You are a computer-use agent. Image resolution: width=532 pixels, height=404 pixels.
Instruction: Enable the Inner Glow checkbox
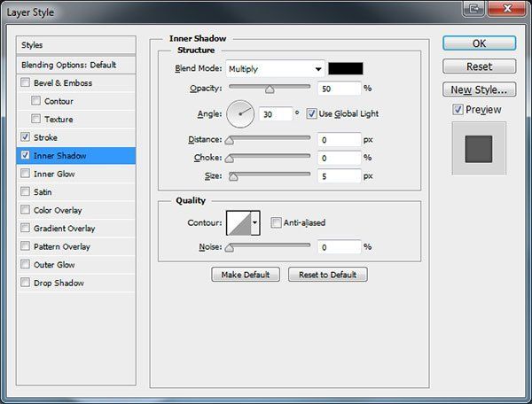coord(25,174)
